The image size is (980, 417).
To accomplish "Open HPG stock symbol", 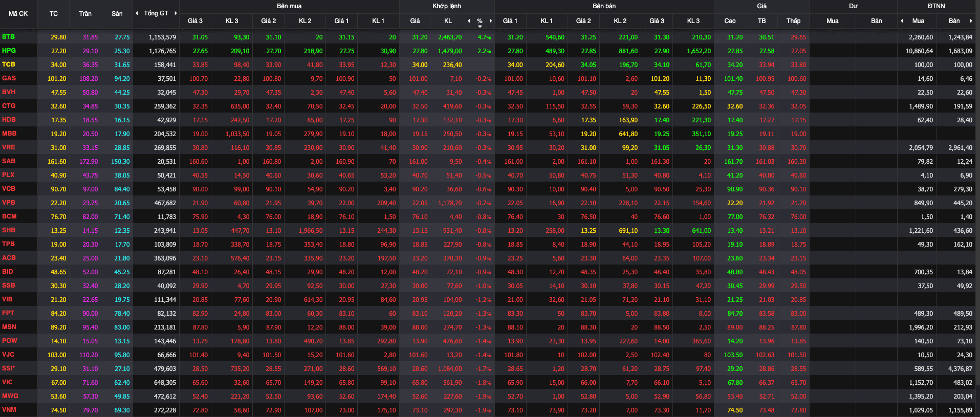I will (x=9, y=51).
